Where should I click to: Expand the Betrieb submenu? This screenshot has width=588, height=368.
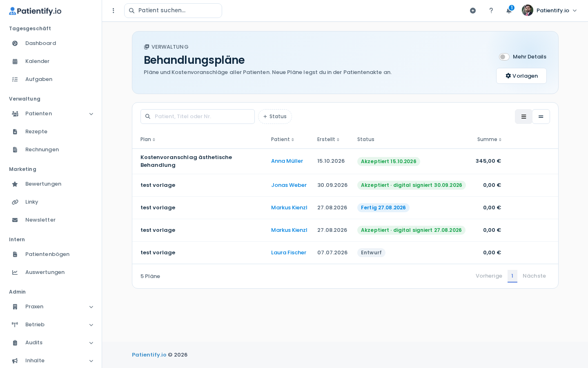pyautogui.click(x=91, y=325)
